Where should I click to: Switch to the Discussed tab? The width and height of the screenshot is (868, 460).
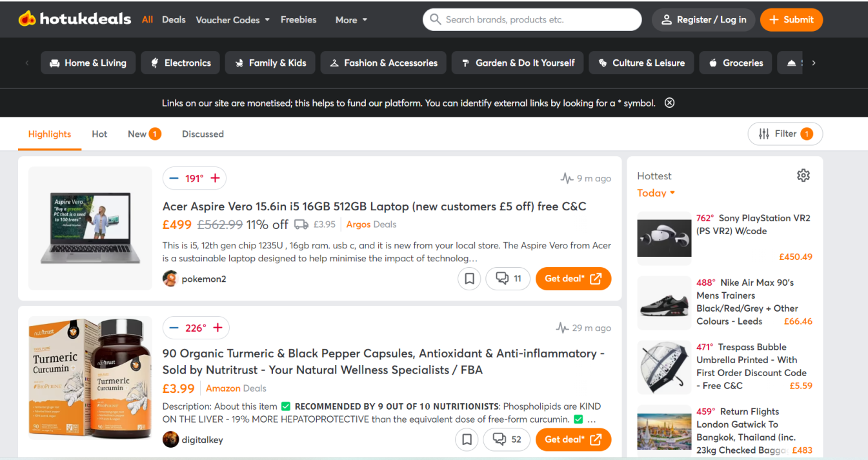(203, 134)
